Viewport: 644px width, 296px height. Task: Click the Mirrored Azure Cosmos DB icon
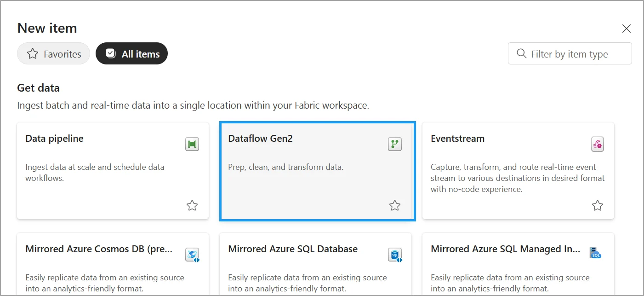pos(192,255)
